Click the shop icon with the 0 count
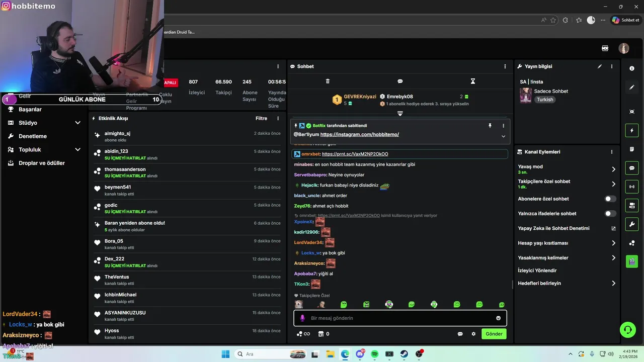Screen dimensions: 644x362 (x=323, y=334)
